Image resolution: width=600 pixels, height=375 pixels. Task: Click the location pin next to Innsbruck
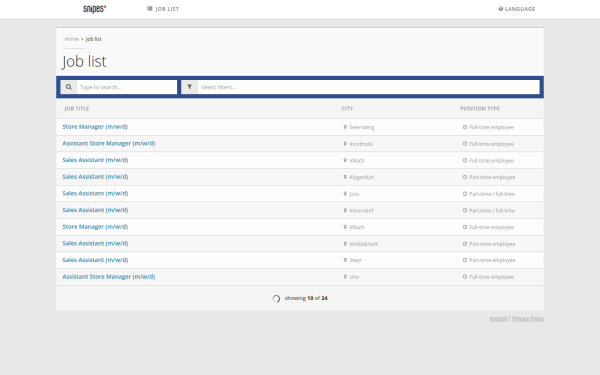click(x=345, y=144)
